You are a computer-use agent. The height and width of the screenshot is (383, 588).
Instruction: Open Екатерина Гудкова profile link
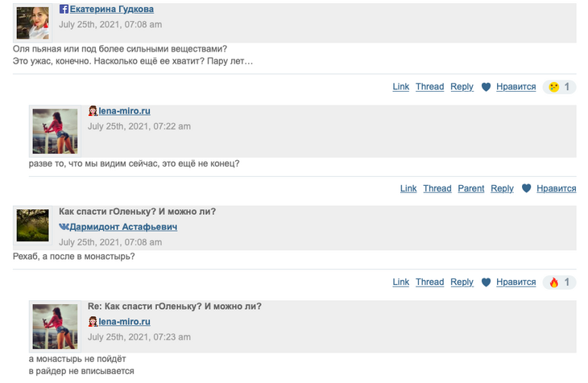[x=111, y=10]
